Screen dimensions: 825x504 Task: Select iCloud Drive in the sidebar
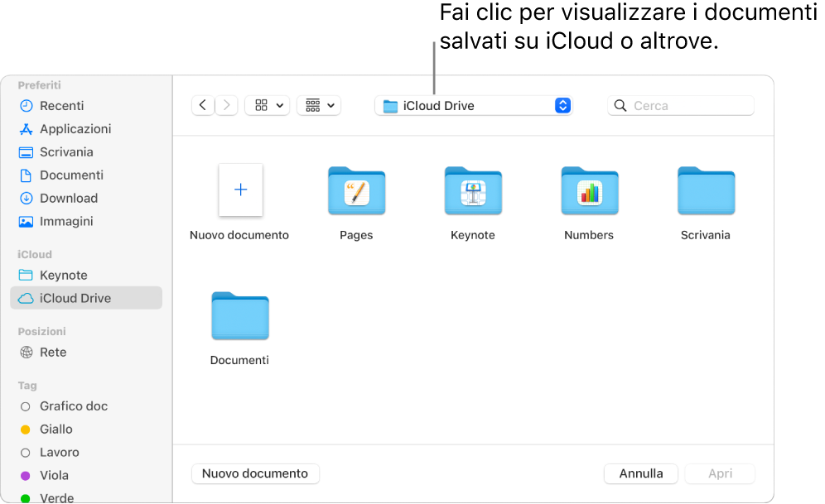click(x=86, y=298)
